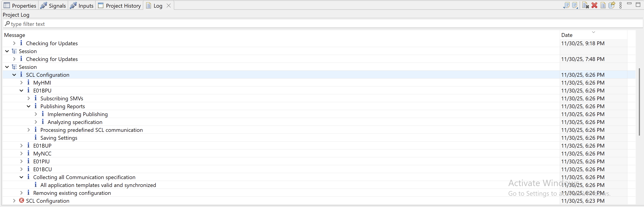Click the red X Delete Log icon
The height and width of the screenshot is (207, 644).
(x=595, y=5)
